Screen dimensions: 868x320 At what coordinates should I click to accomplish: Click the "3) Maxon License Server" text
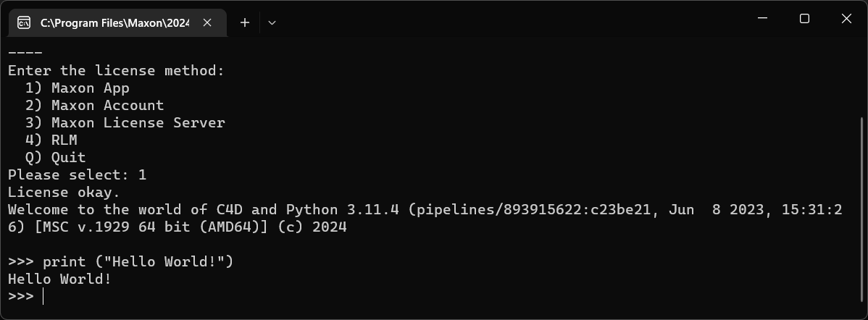[x=125, y=122]
